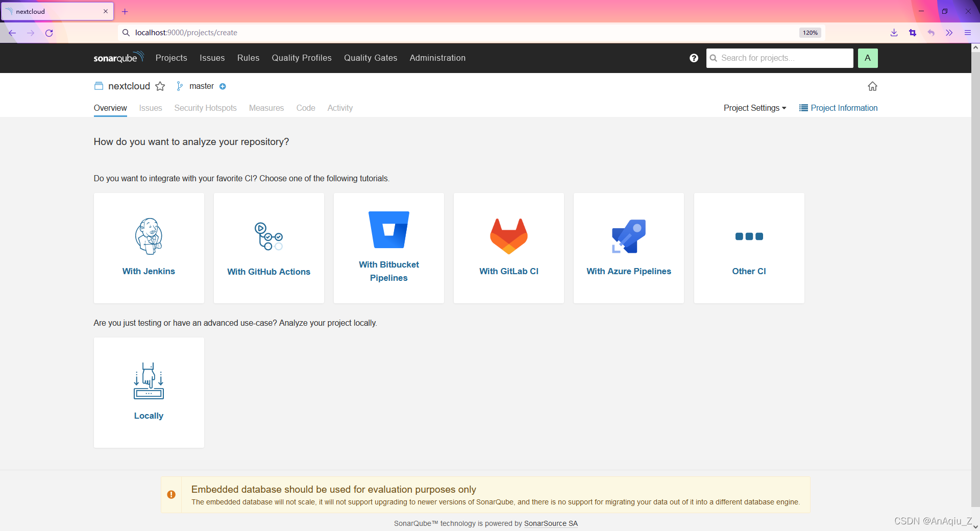Screen dimensions: 980x531
Task: Click the browser address bar URL
Action: (186, 33)
